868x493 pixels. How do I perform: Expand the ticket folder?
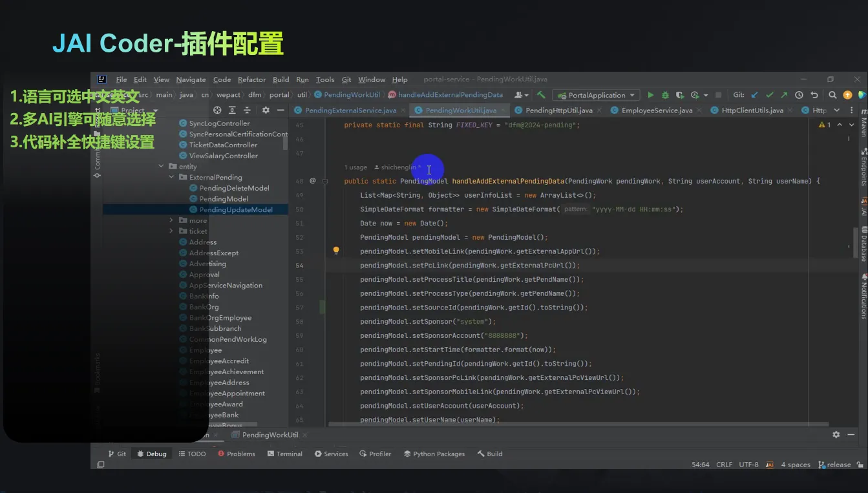172,231
